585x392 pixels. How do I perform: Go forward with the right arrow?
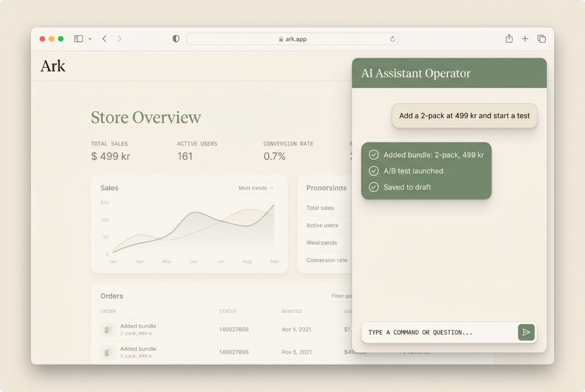[120, 39]
